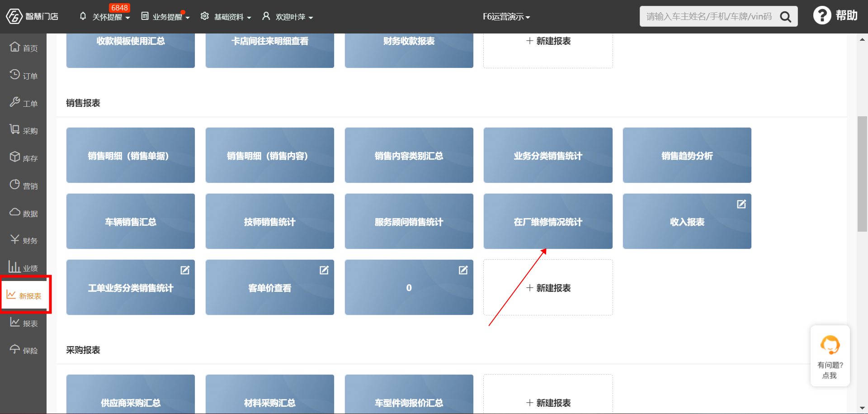Open the 关怀提醒 bell icon
Screen dimensions: 868x414
click(x=83, y=16)
